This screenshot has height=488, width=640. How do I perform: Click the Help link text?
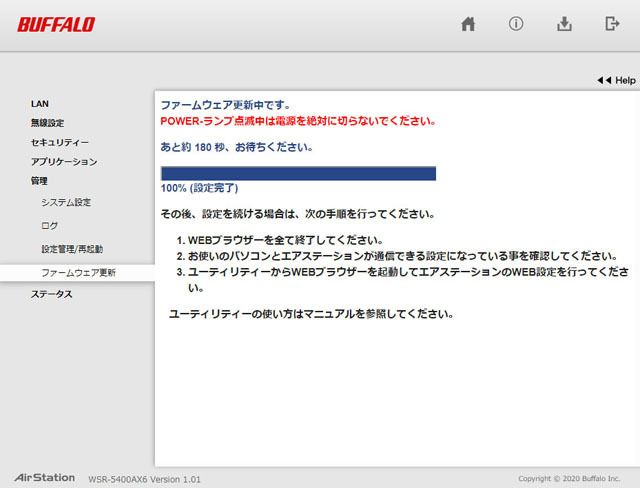pyautogui.click(x=625, y=80)
